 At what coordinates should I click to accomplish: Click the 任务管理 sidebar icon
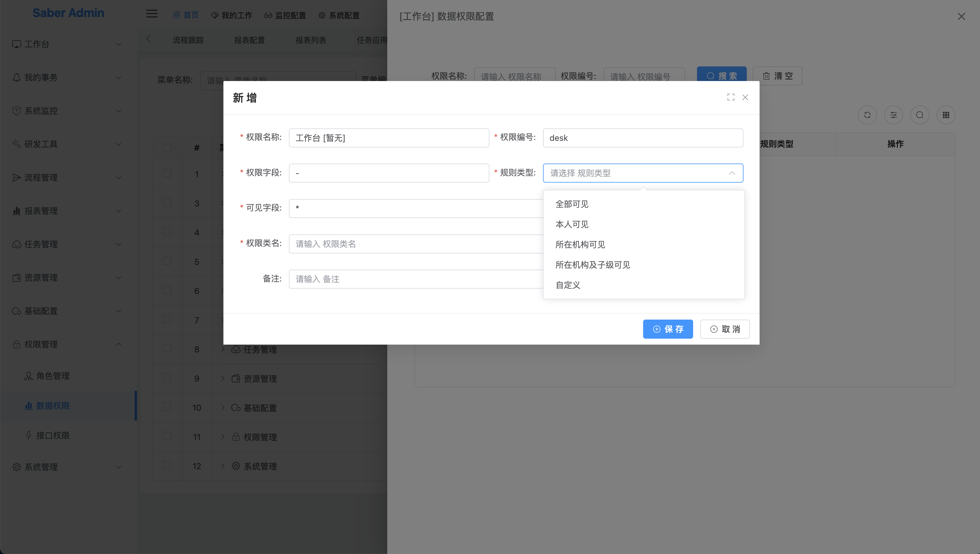(16, 244)
